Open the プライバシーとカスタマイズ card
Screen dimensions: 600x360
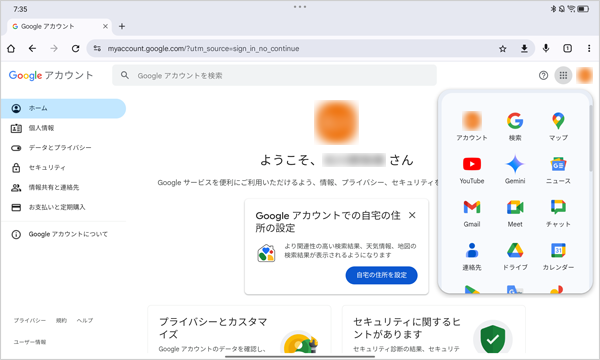(239, 329)
